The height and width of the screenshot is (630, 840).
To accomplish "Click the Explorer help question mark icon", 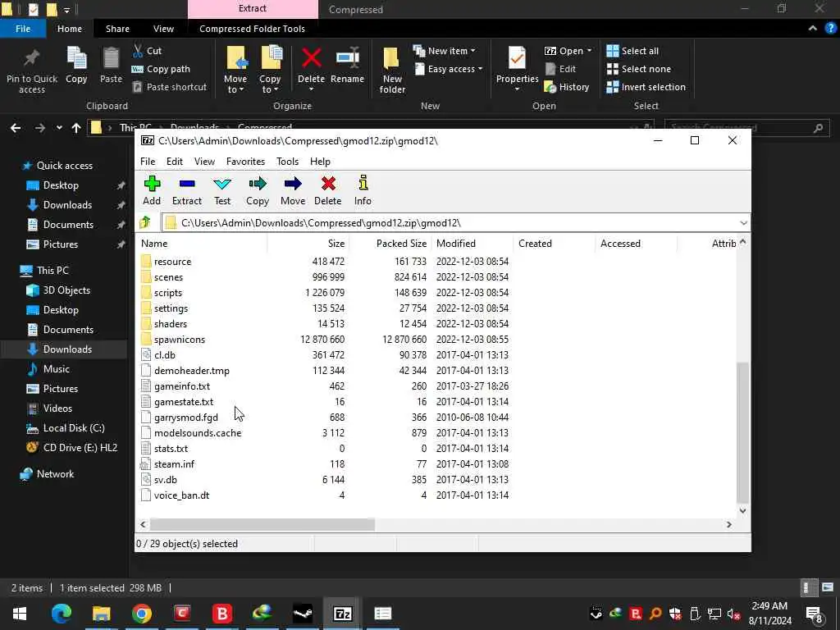I will (x=830, y=29).
